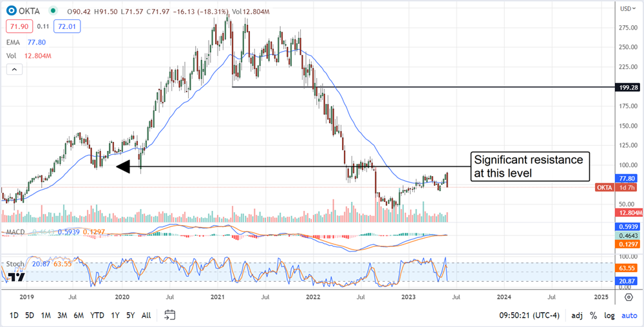
Task: Click the 0.4643 MACD histogram axis label
Action: pyautogui.click(x=628, y=235)
